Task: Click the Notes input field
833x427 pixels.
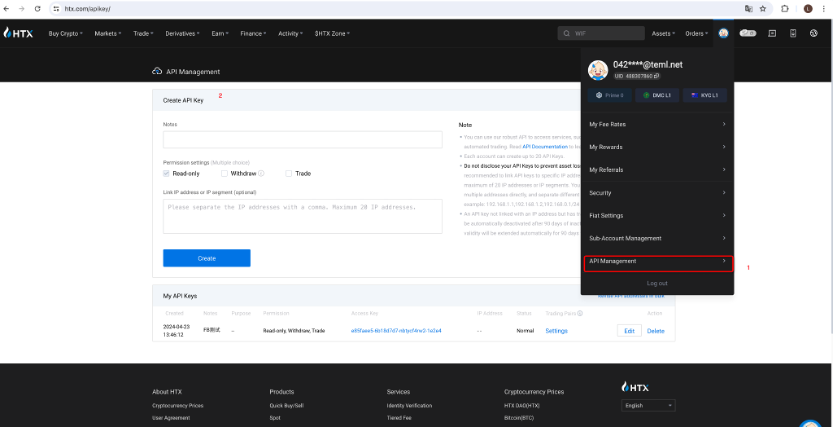Action: pyautogui.click(x=301, y=139)
